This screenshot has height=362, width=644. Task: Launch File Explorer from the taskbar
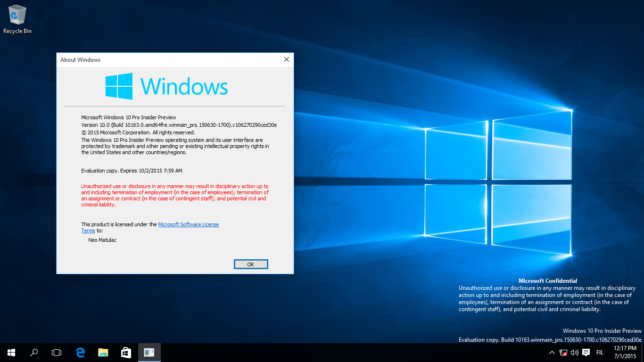103,352
